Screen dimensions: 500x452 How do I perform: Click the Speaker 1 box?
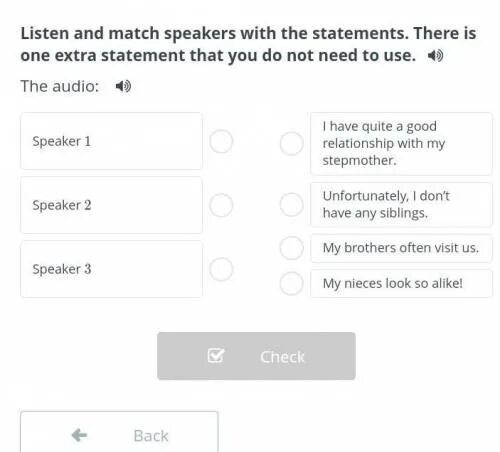click(x=111, y=141)
